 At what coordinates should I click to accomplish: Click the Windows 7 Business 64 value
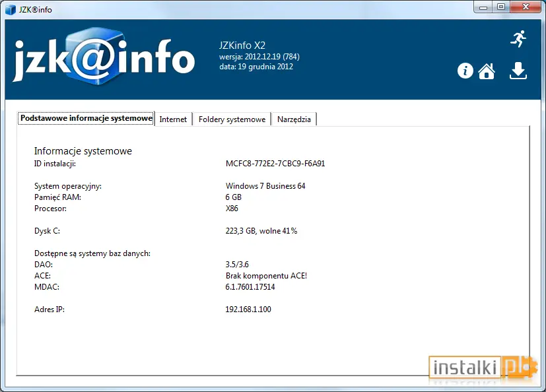265,186
